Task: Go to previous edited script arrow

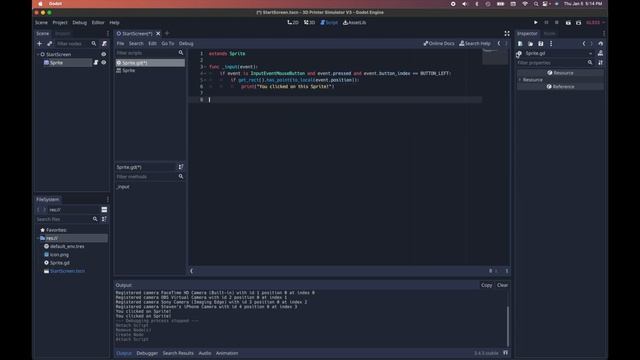Action: 499,43
